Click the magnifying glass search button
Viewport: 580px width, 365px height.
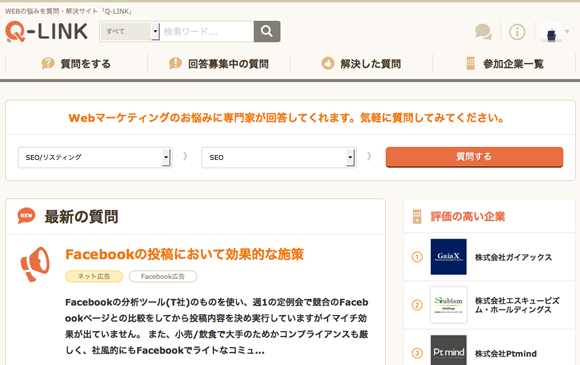[267, 31]
